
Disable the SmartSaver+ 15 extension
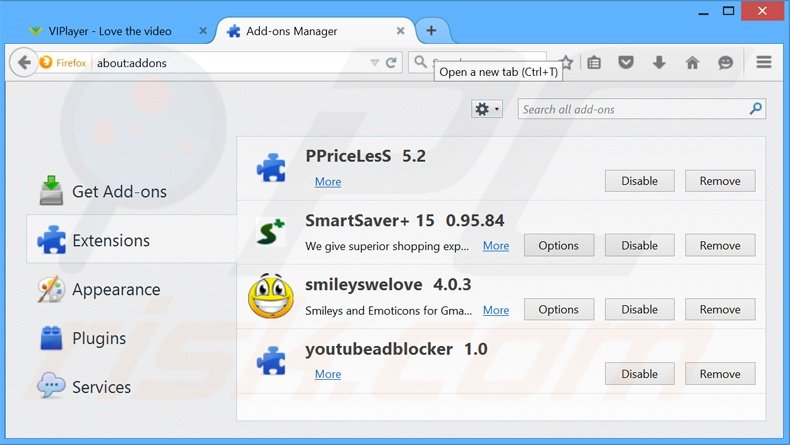(639, 245)
